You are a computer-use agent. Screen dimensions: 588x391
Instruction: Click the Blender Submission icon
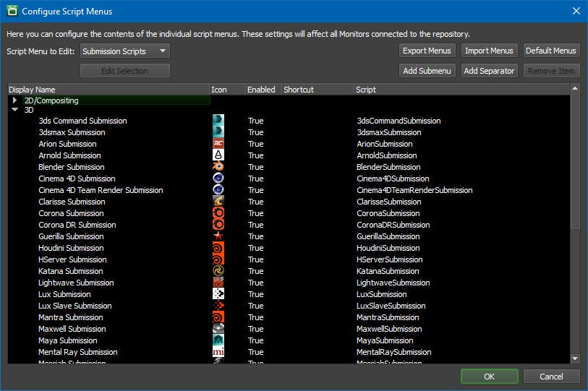[x=218, y=166]
